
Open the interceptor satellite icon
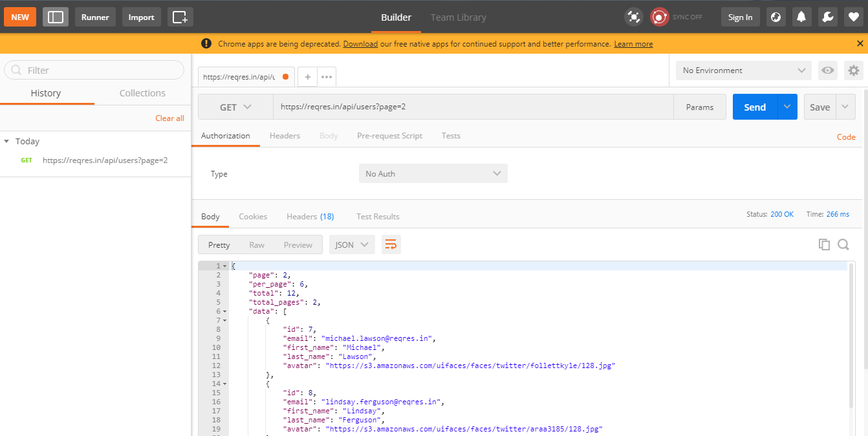(634, 17)
